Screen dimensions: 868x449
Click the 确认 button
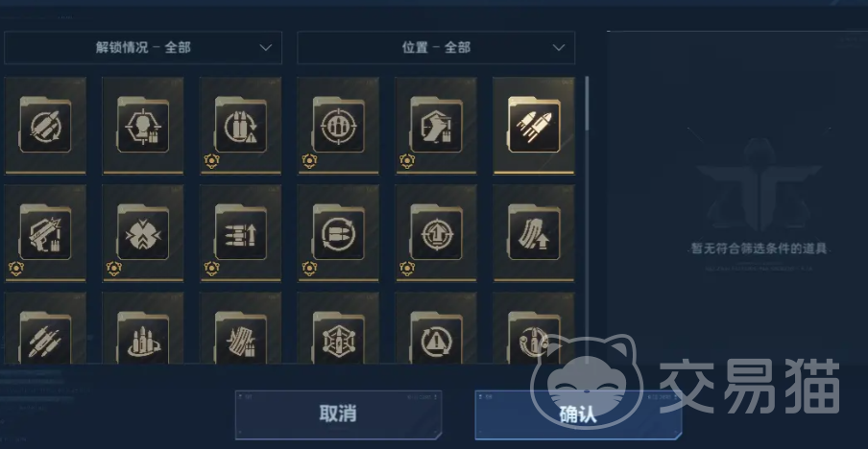pos(578,414)
